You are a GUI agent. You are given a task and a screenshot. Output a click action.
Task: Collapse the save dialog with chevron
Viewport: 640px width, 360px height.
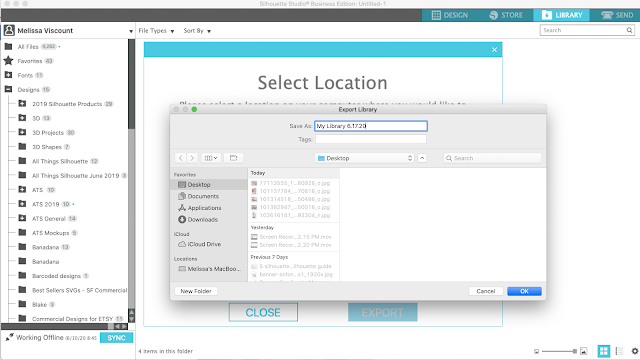422,158
